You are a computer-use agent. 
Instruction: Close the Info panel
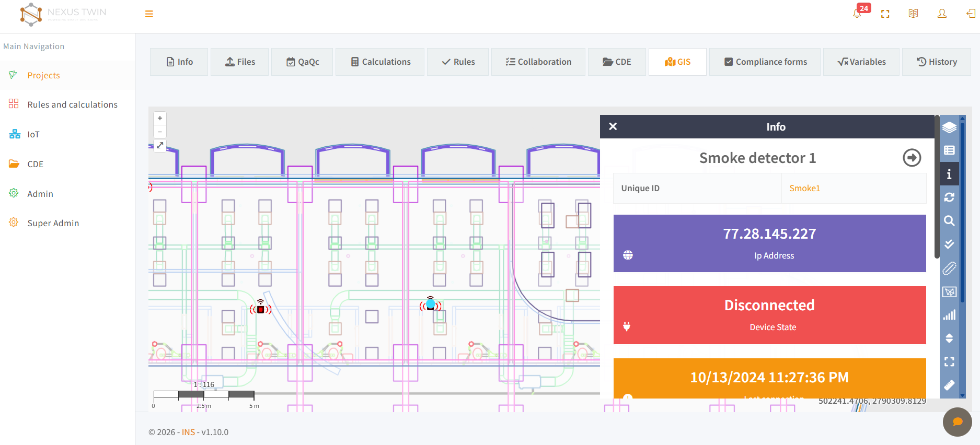[x=613, y=126]
